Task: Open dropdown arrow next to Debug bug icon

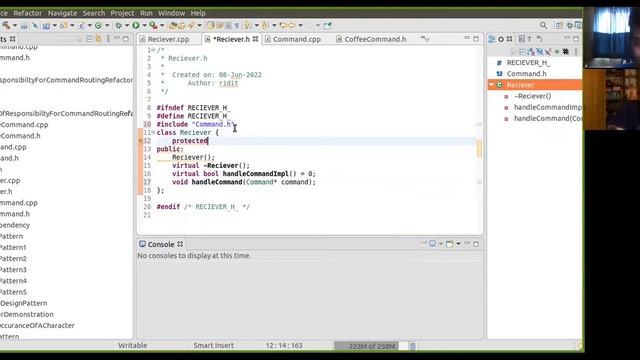Action: pyautogui.click(x=127, y=25)
